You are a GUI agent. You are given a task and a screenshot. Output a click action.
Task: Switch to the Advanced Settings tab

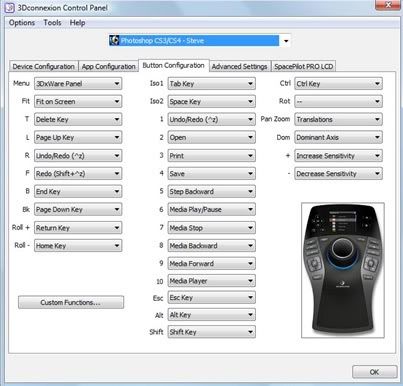pyautogui.click(x=240, y=66)
